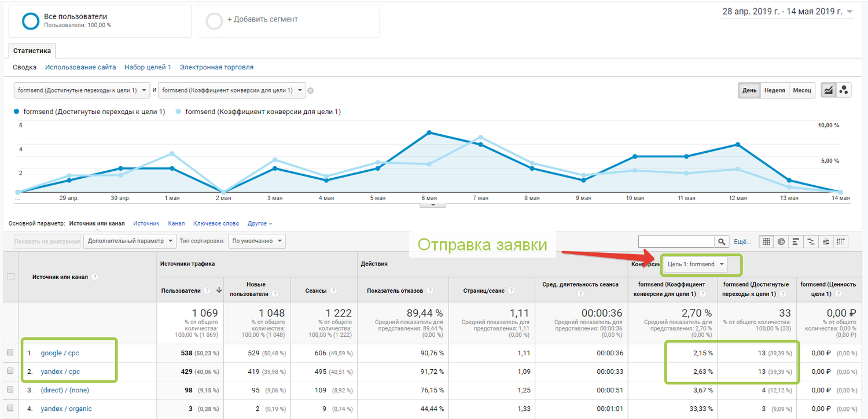
Task: Switch to the term cloud view icon
Action: [826, 242]
